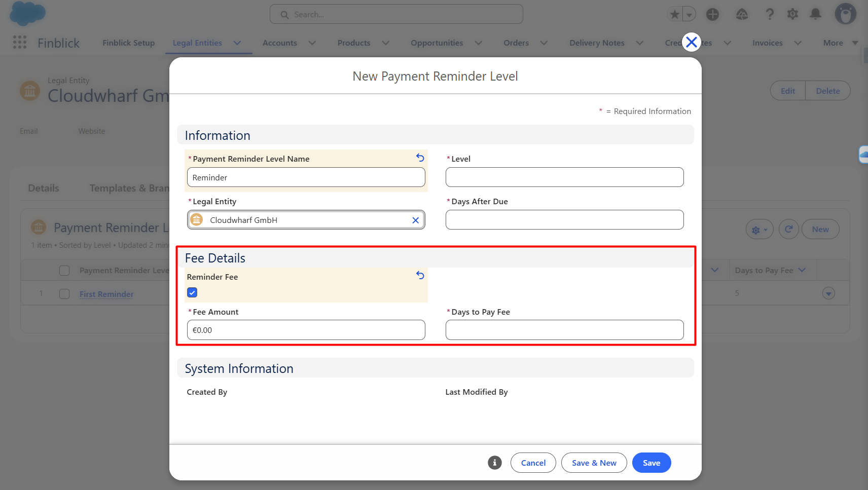Focus the Fee Amount field
Screen dimensions: 868x490
tap(306, 330)
